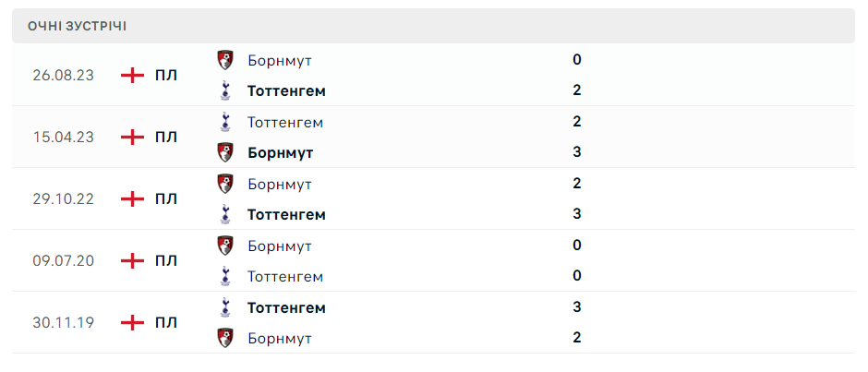Click Tottenham crest in 15.04.23 match
868x372 pixels.
224,122
